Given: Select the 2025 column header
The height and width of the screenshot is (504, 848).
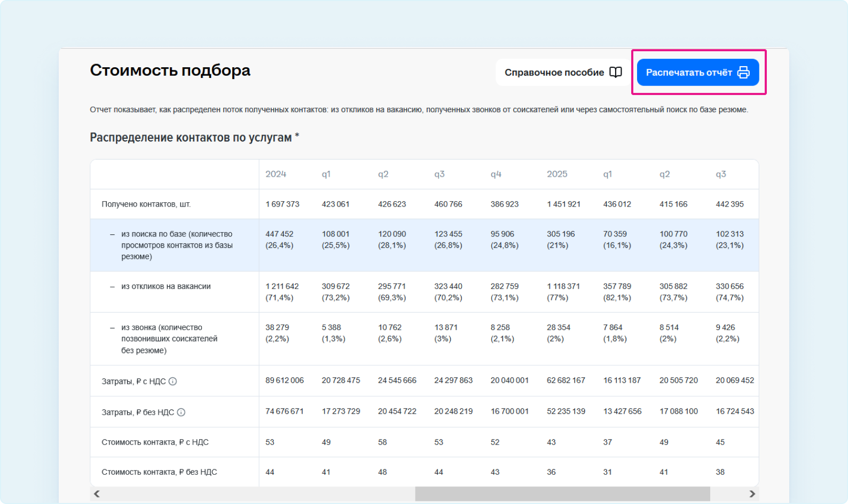Looking at the screenshot, I should point(557,174).
